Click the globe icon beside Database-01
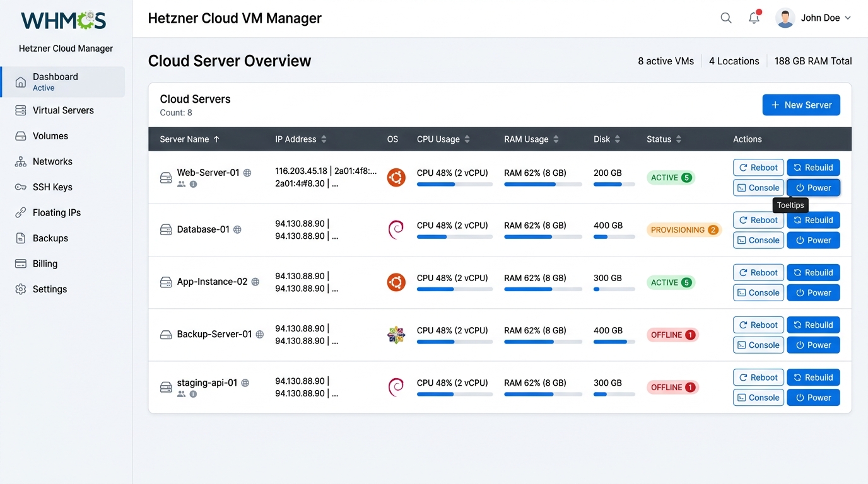The height and width of the screenshot is (484, 868). (x=237, y=230)
